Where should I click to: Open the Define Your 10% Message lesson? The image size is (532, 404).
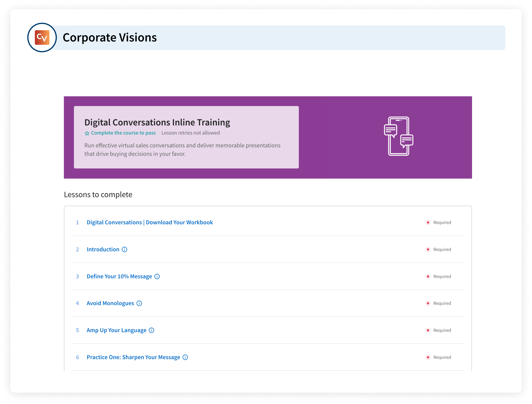(x=119, y=276)
